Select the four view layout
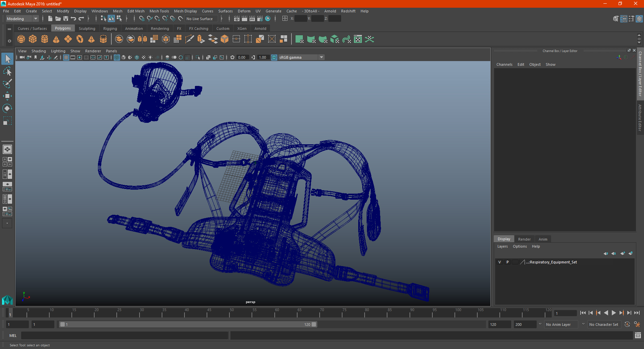This screenshot has height=349, width=644. click(x=7, y=162)
